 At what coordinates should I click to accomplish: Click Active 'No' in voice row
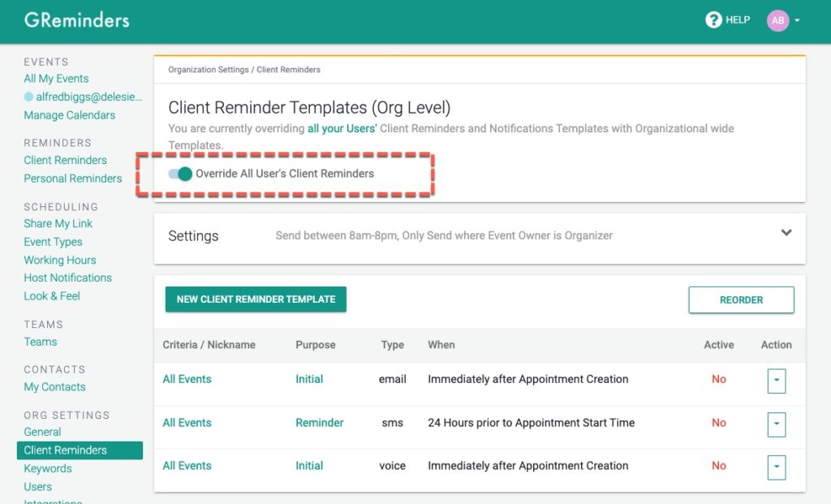click(x=719, y=466)
